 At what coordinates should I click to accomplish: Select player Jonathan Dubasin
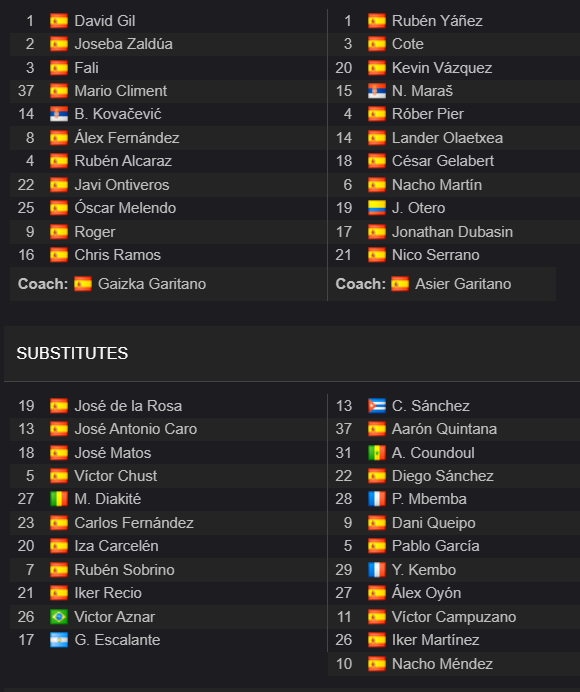point(452,232)
